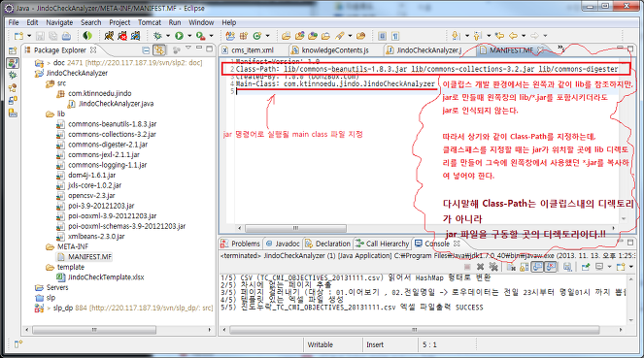
Task: Click the Run External Tools icon
Action: [x=200, y=36]
